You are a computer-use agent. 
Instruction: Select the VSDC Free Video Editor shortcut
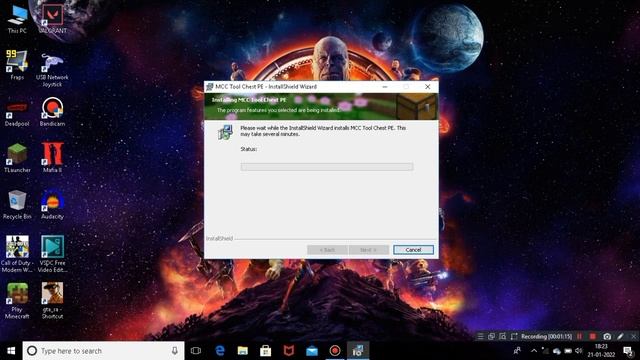coord(52,254)
